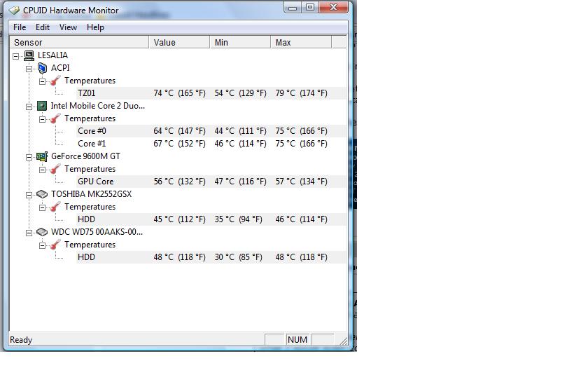Click GPU Core max value 57 °C
This screenshot has width=588, height=368.
pyautogui.click(x=301, y=182)
